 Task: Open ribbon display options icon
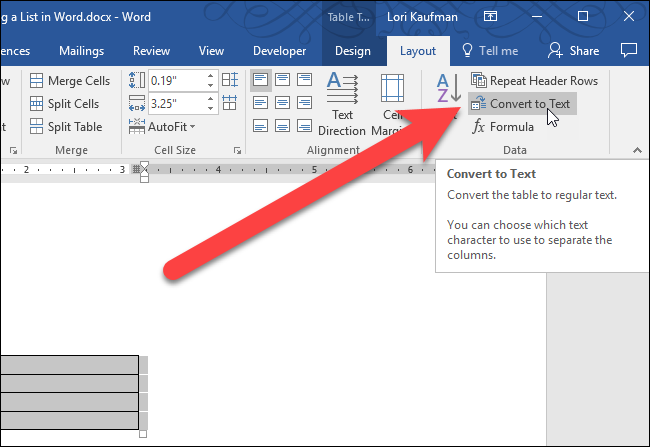tap(490, 17)
